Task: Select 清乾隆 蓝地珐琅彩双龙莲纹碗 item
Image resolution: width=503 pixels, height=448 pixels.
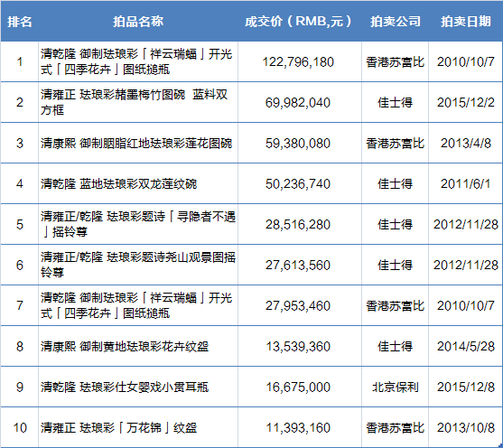Action: pos(118,184)
